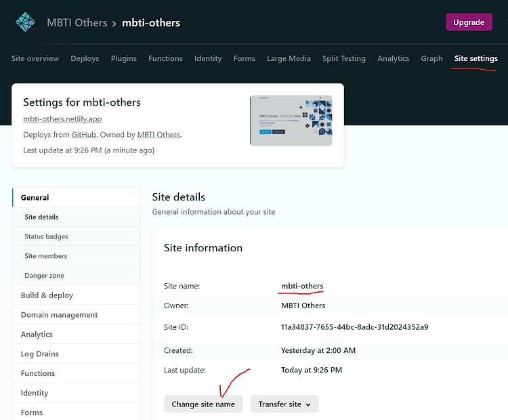Screen dimensions: 508x420
Task: Open Log Drains settings
Action: 77,354
